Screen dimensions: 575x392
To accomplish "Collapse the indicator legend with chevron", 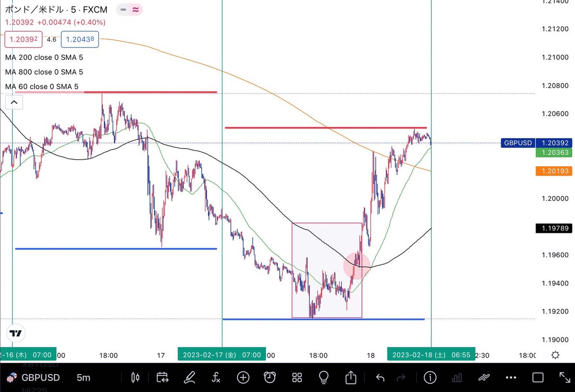I will click(x=14, y=102).
